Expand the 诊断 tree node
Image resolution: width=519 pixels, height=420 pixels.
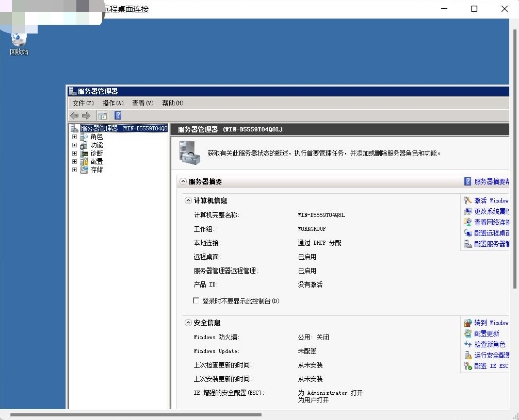point(74,153)
